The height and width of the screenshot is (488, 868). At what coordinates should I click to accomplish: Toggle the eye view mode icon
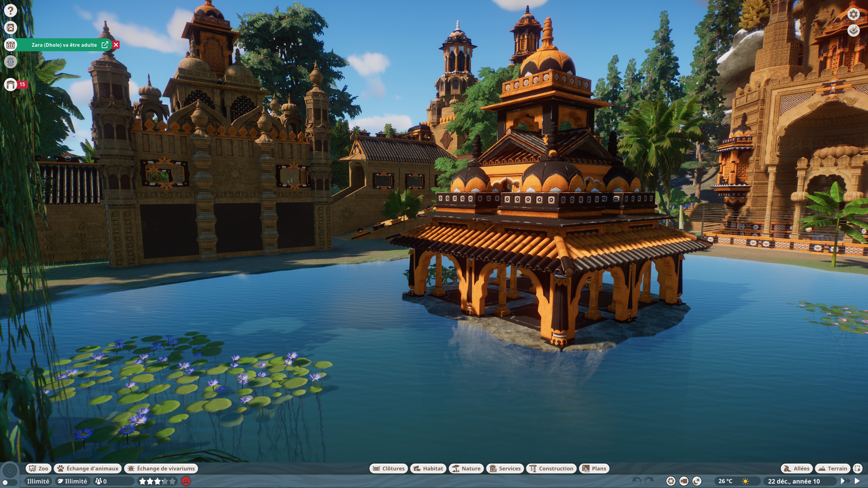click(x=11, y=62)
